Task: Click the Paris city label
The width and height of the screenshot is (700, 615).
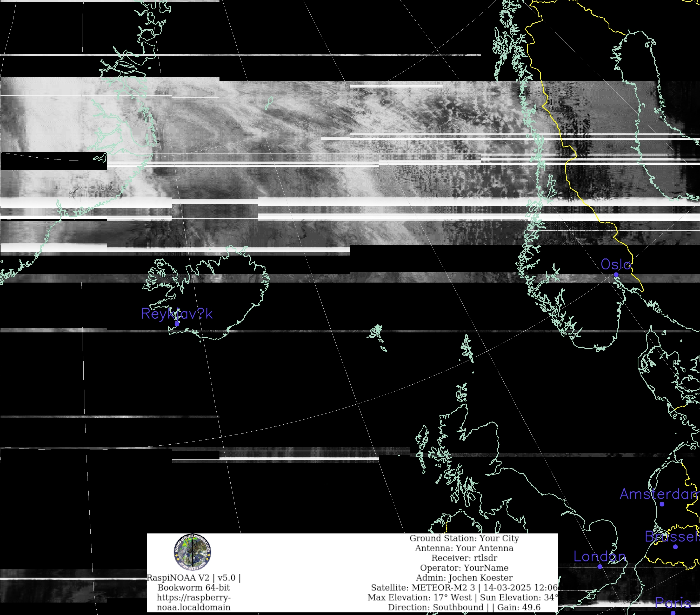Action: point(673,603)
